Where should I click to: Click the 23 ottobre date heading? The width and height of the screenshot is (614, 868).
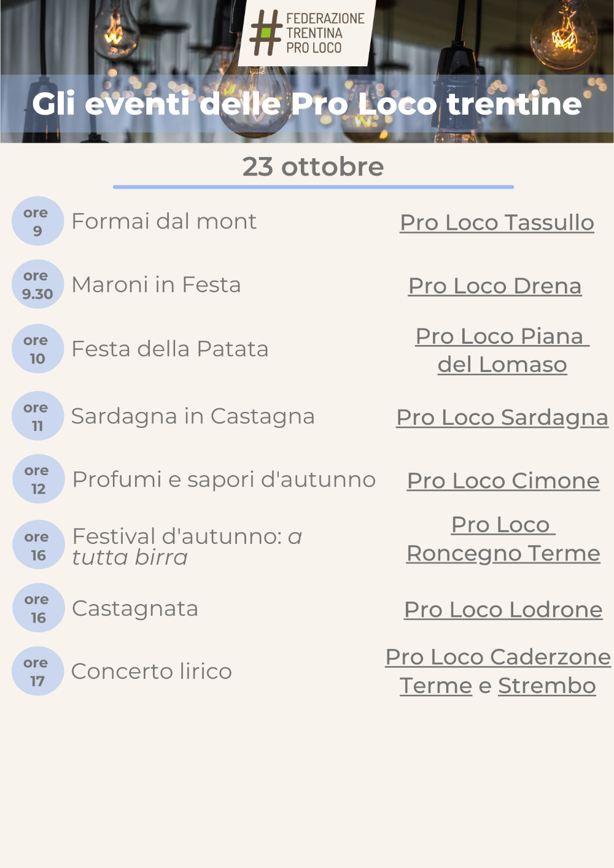[x=313, y=167]
